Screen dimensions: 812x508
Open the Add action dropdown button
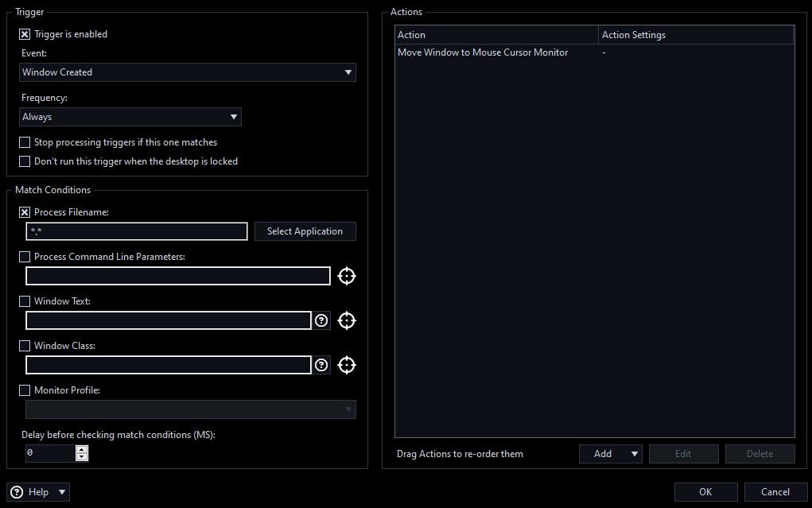(610, 454)
